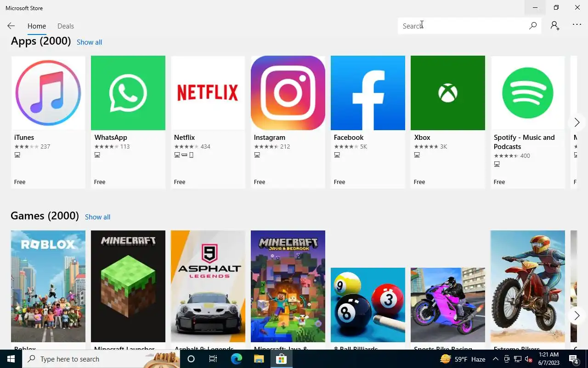
Task: Click Spotify - Music and Podcasts title
Action: coord(524,142)
